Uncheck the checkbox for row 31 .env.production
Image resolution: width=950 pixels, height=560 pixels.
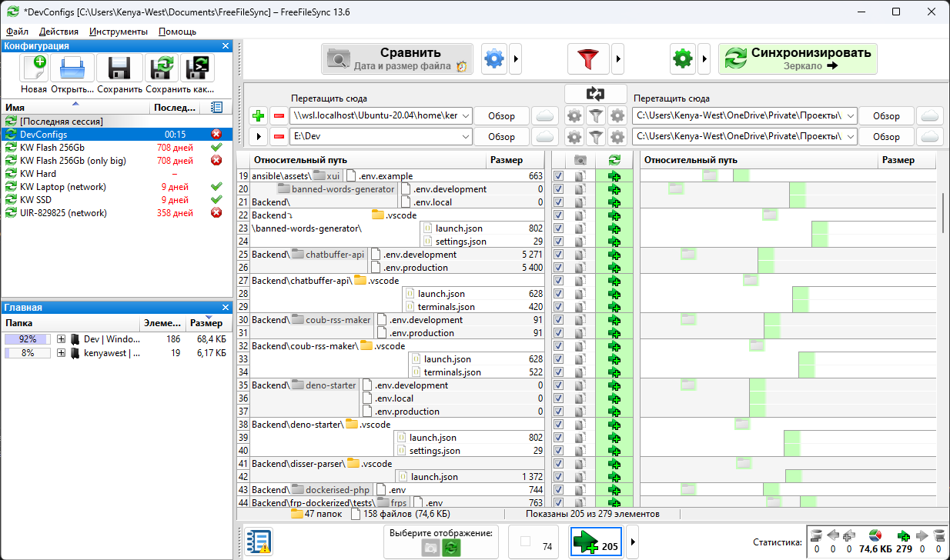point(559,333)
